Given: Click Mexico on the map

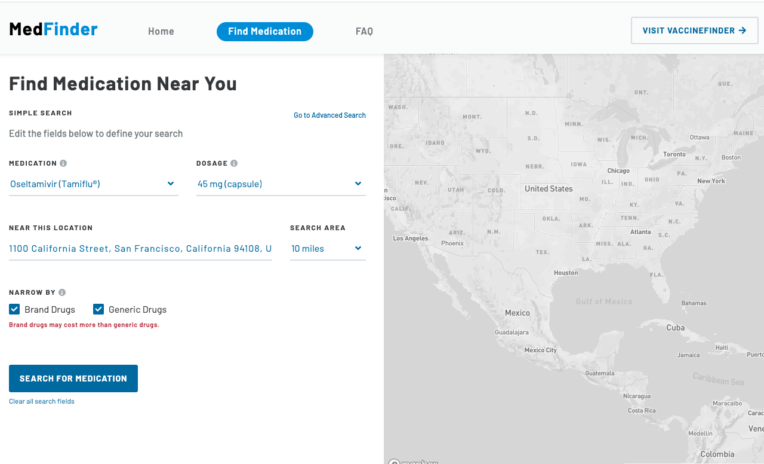Looking at the screenshot, I should coord(517,313).
